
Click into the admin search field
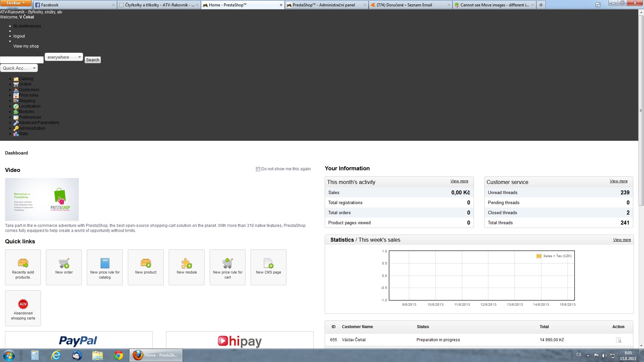point(22,60)
